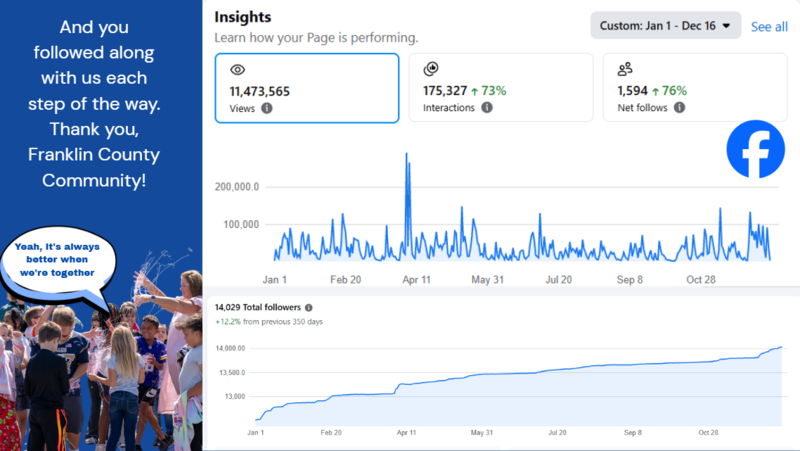Select the 11,473,565 Views metric card
Viewport: 800px width, 451px height.
point(307,88)
